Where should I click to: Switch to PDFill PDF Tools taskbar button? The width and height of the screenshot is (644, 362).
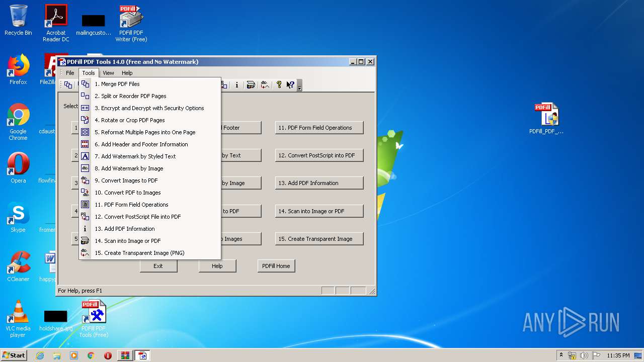142,355
